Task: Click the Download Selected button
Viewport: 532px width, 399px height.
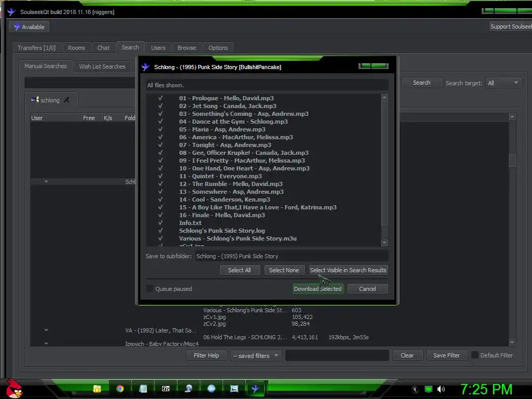Action: (x=318, y=289)
